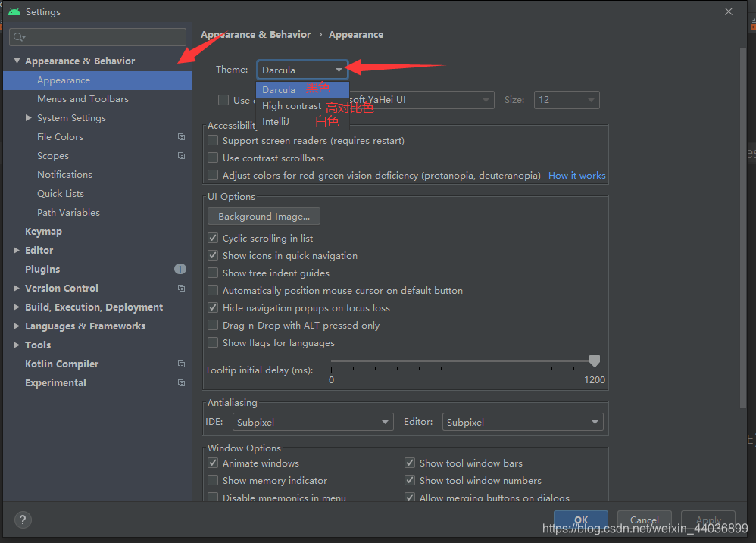756x543 pixels.
Task: Open the How it works link
Action: [x=576, y=176]
